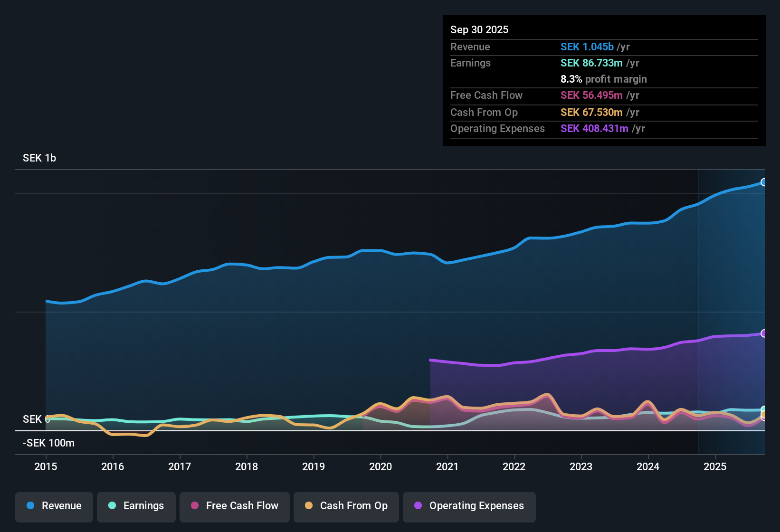The width and height of the screenshot is (780, 532).
Task: Click the orange Cash From Op dot icon
Action: [x=309, y=506]
